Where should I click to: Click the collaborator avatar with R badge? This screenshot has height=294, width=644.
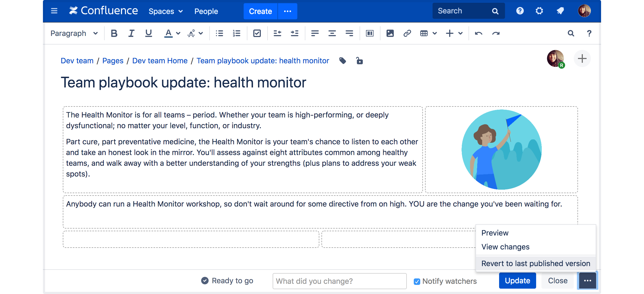(556, 58)
